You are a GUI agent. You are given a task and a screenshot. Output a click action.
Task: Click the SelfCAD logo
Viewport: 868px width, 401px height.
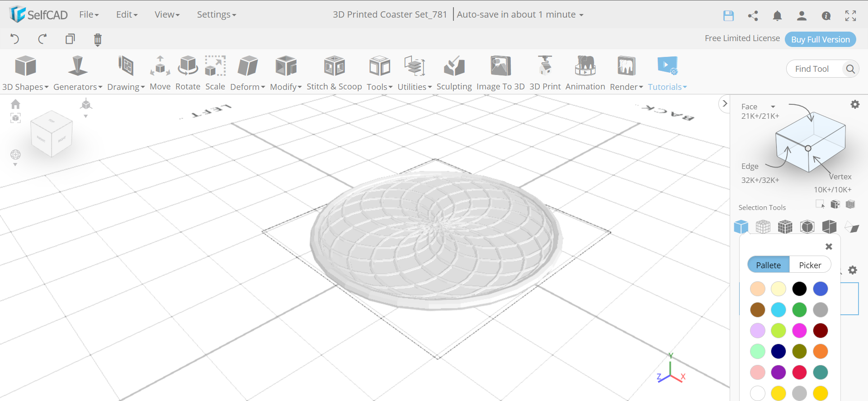point(38,14)
